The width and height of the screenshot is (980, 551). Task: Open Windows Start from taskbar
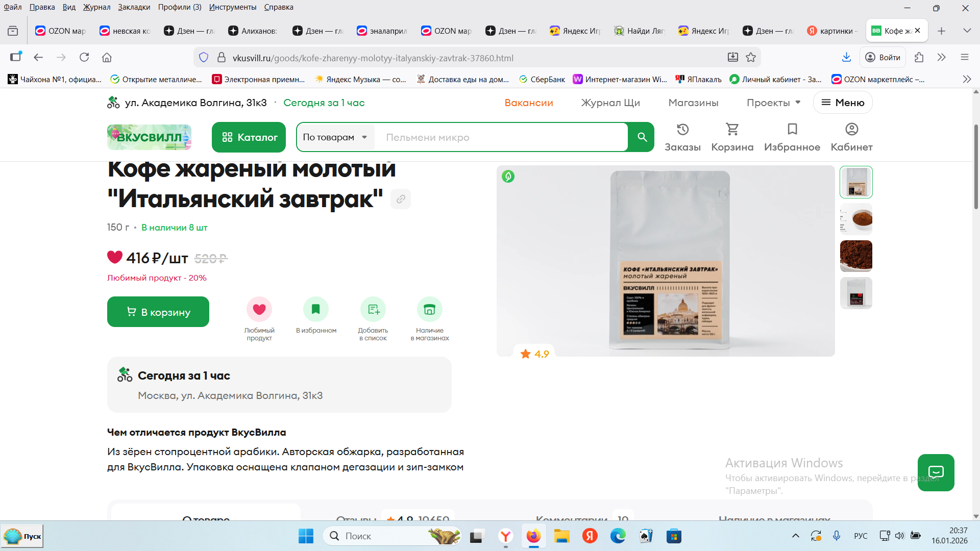click(x=306, y=536)
